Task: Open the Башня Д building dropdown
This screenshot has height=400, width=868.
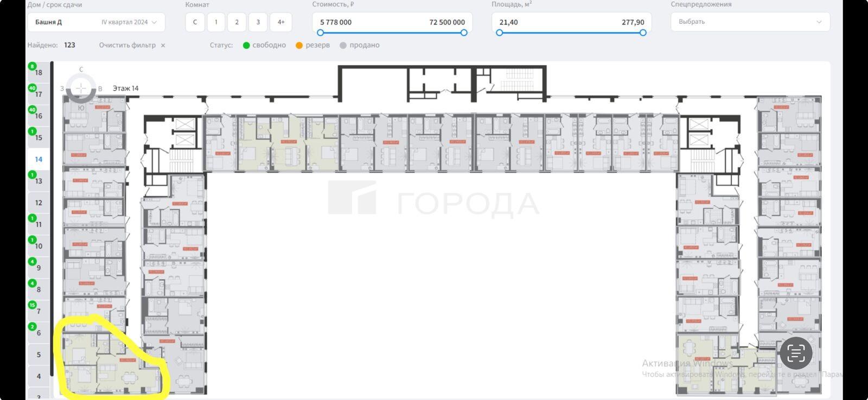Action: tap(96, 22)
